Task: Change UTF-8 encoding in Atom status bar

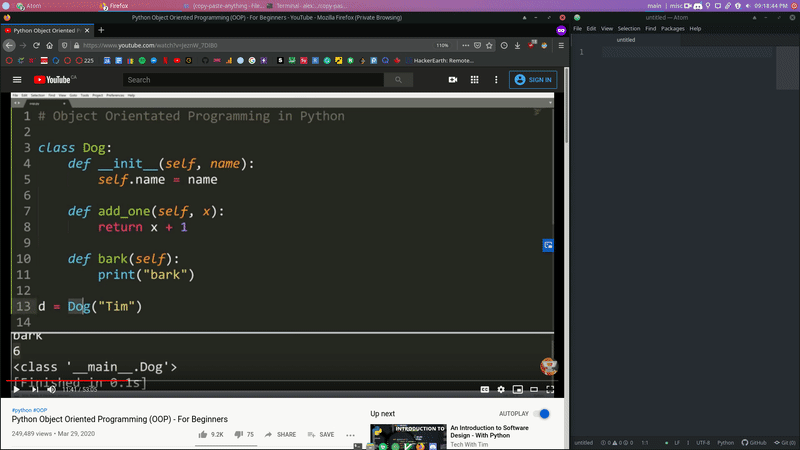Action: [x=703, y=443]
